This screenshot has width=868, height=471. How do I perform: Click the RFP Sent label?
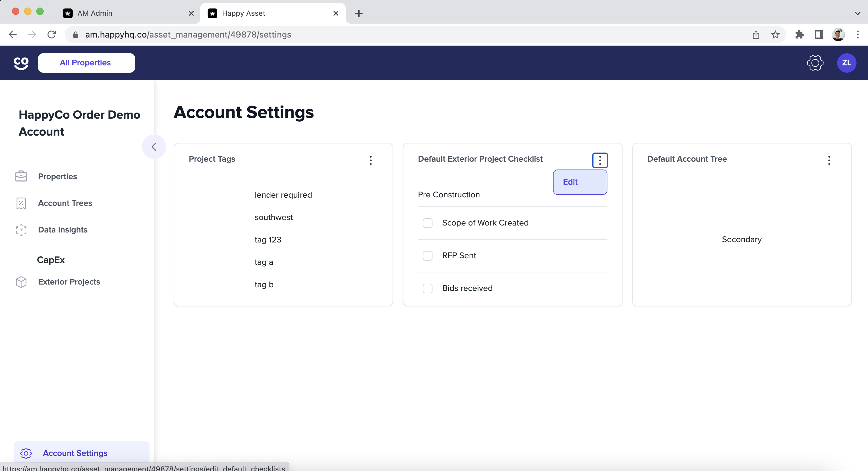point(459,256)
